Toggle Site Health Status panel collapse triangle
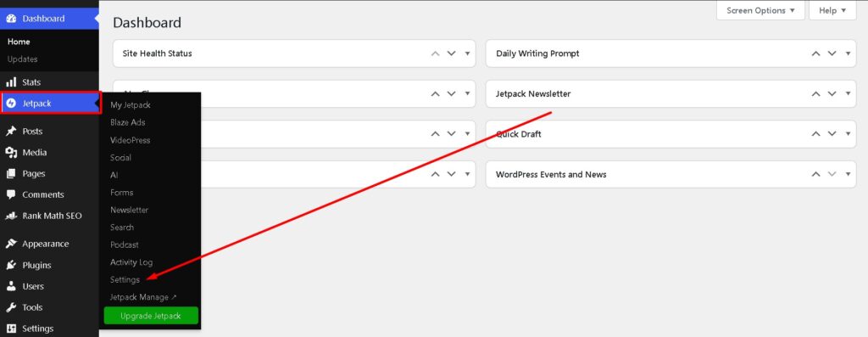868x337 pixels. (467, 53)
